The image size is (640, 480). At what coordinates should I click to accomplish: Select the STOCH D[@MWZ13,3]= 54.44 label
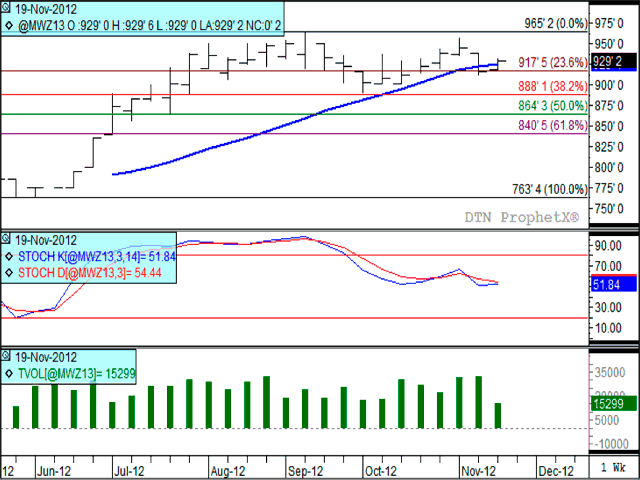[90, 273]
